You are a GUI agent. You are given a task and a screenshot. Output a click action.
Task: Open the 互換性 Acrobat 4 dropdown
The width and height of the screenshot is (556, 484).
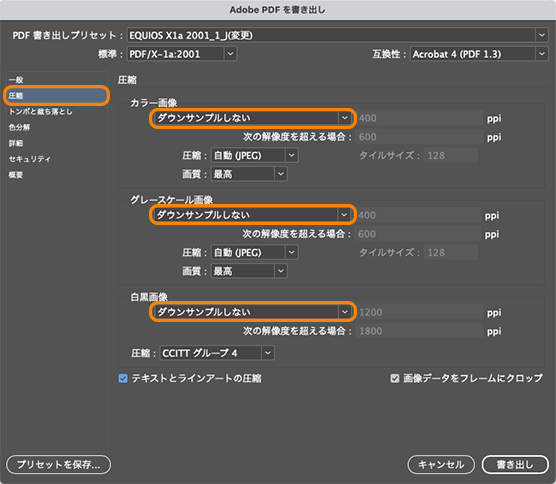pos(479,54)
